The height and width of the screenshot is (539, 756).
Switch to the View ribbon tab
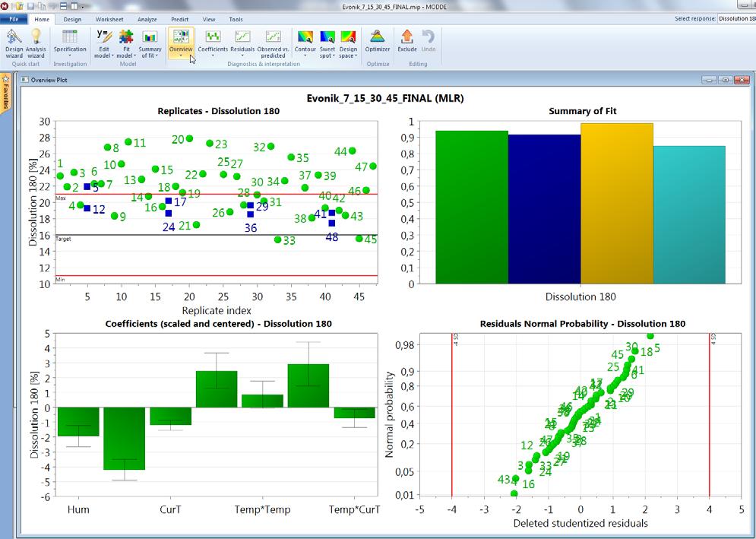pyautogui.click(x=209, y=19)
